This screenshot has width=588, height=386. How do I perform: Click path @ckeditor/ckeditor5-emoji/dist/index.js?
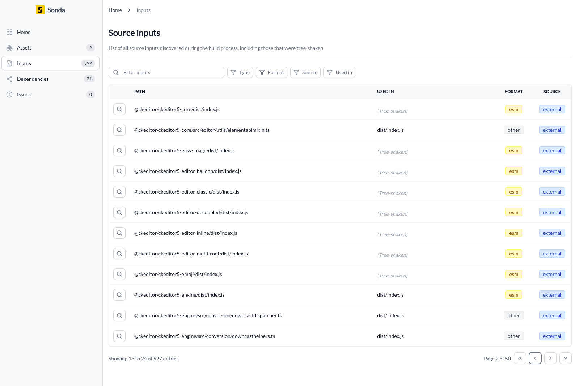click(178, 274)
